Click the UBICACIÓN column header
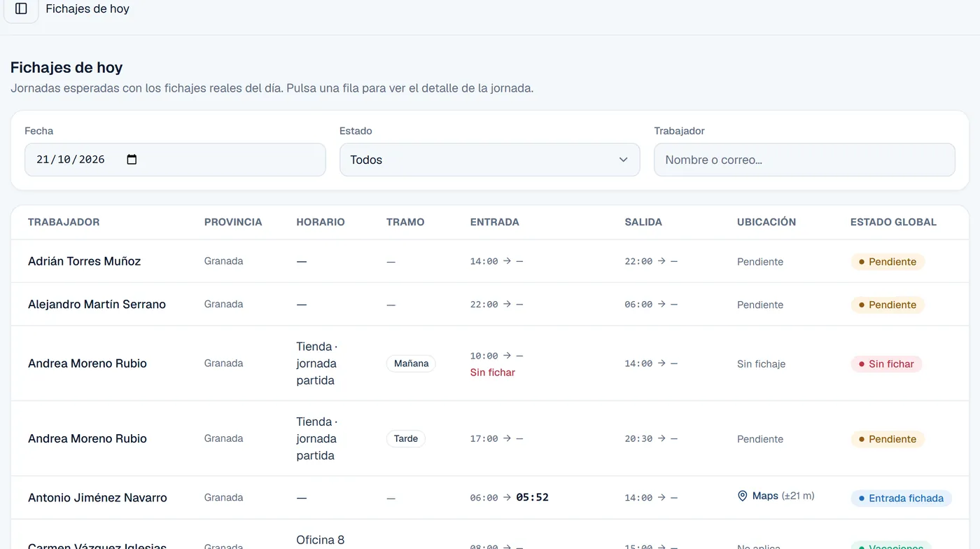 (x=766, y=222)
